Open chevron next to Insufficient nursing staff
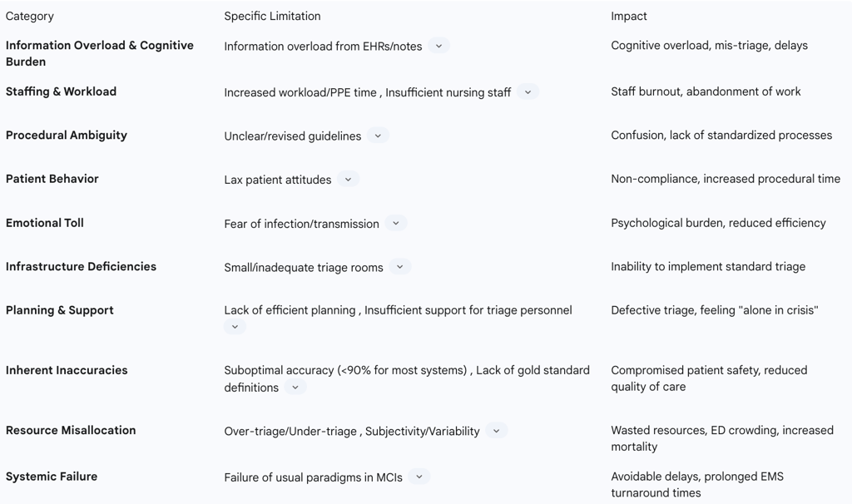This screenshot has width=852, height=504. point(528,92)
